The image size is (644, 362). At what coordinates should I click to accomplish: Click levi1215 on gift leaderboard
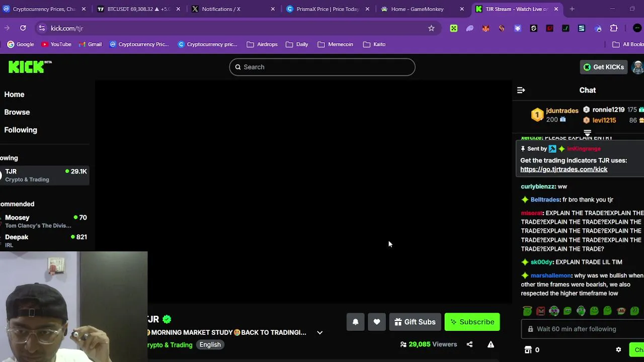(604, 120)
